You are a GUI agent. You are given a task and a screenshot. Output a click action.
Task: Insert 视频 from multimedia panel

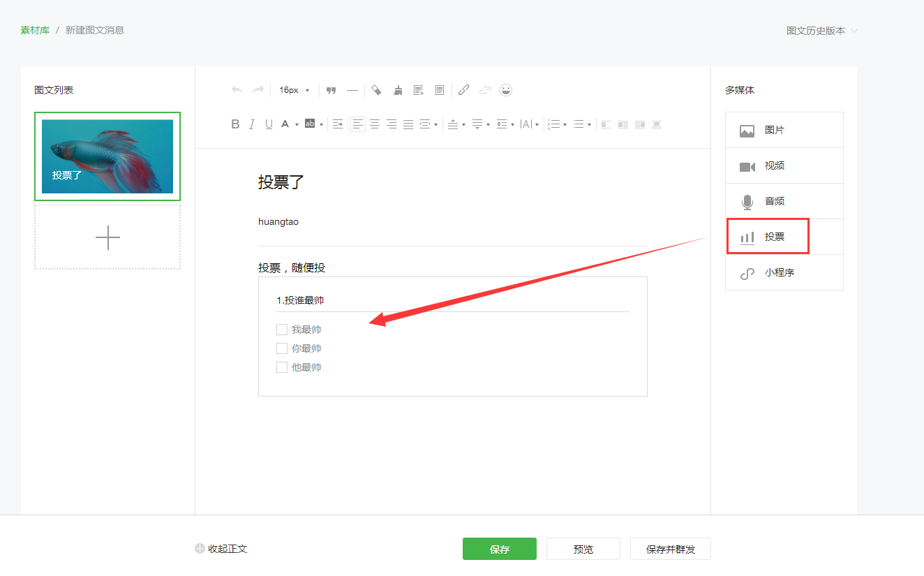(784, 165)
